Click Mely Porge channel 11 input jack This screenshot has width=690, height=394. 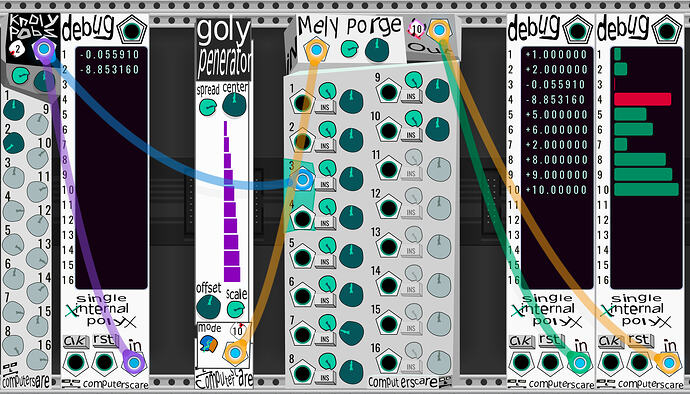[x=389, y=169]
